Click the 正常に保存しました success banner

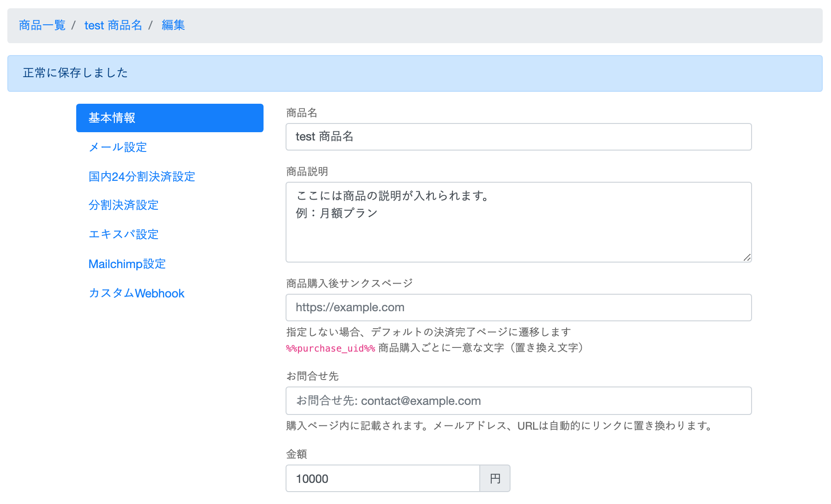tap(415, 73)
